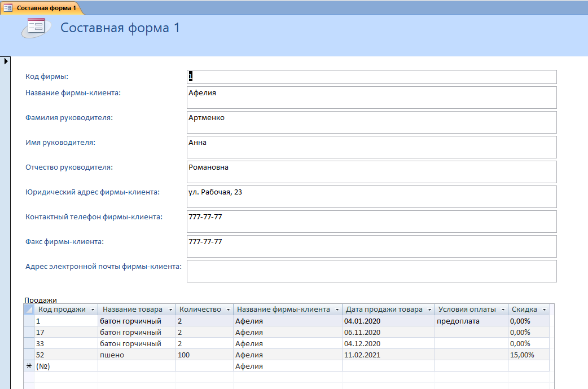This screenshot has width=588, height=389.
Task: Click the Название фирмы-клиента field with Афелия
Action: (372, 98)
